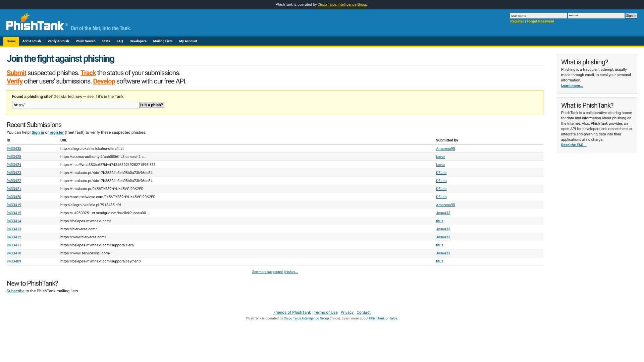This screenshot has width=644, height=362.
Task: Open Phish Search page
Action: click(86, 41)
